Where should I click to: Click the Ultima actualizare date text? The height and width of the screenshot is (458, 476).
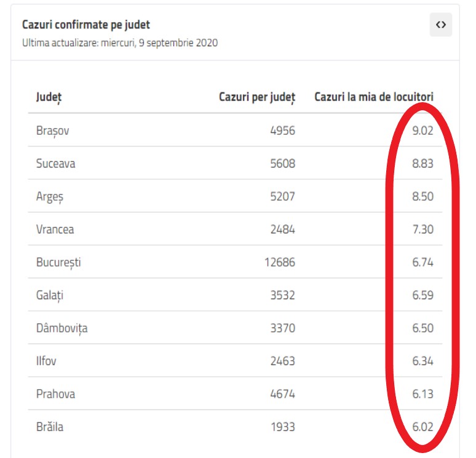pos(120,43)
